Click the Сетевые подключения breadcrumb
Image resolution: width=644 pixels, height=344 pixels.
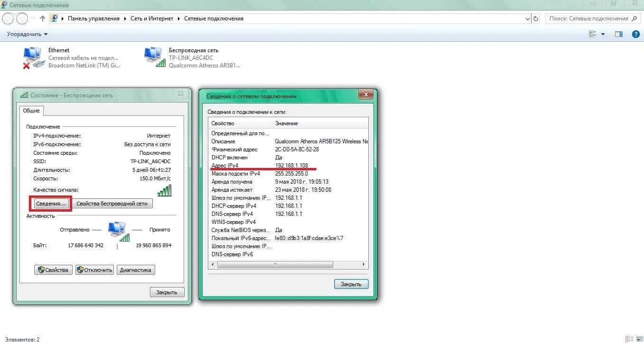pyautogui.click(x=214, y=19)
